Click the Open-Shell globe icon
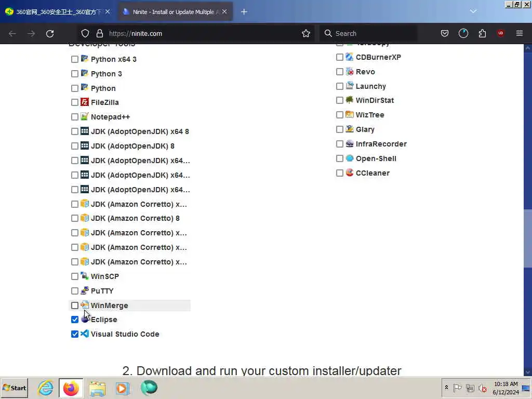 [350, 158]
